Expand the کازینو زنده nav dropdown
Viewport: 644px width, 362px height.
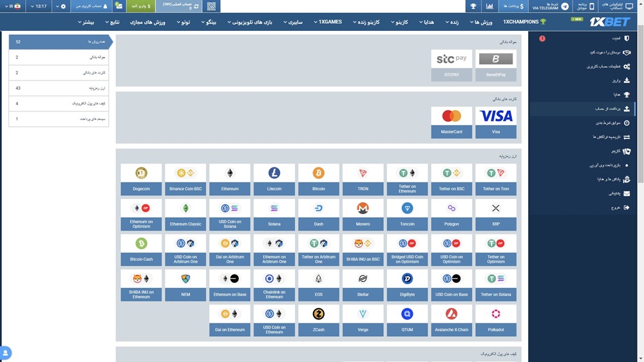point(366,22)
